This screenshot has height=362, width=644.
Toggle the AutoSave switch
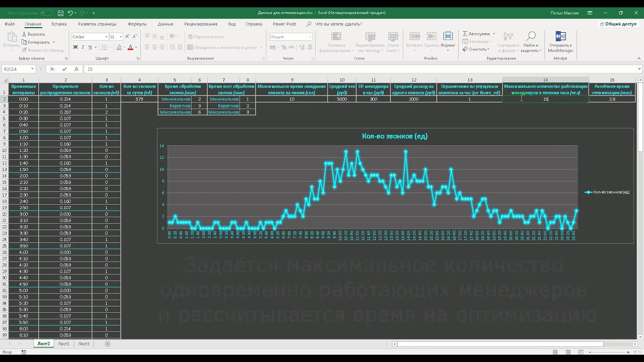pos(46,13)
